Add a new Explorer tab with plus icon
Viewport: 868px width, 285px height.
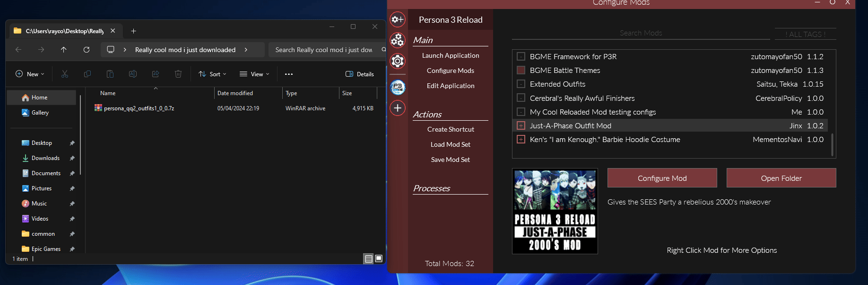click(x=134, y=31)
